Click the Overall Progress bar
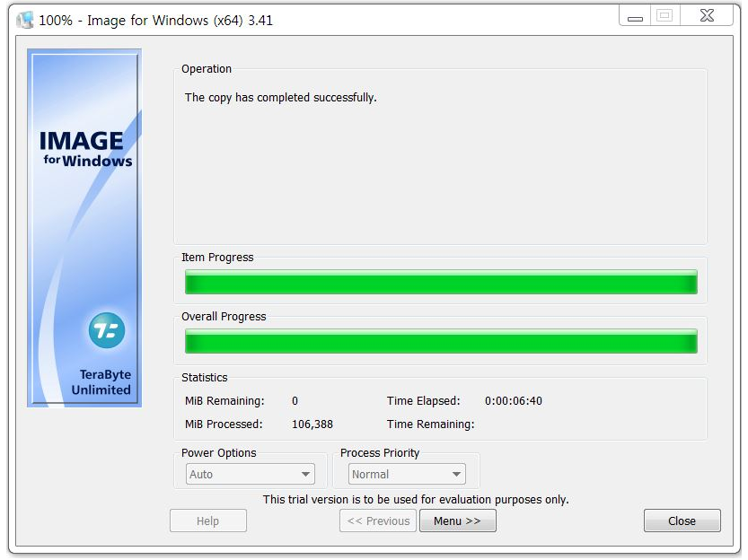This screenshot has width=748, height=560. point(441,341)
